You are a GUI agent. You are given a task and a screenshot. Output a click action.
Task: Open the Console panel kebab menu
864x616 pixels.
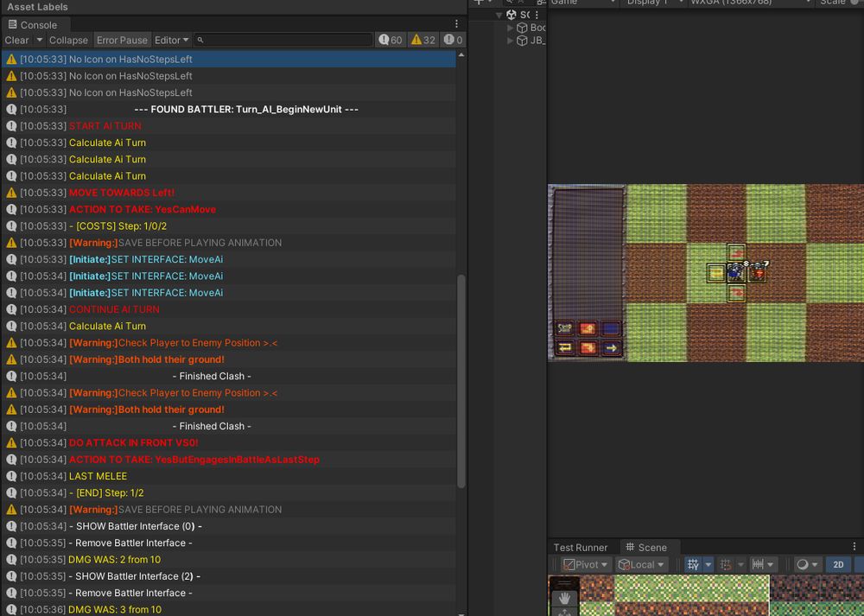(x=457, y=24)
